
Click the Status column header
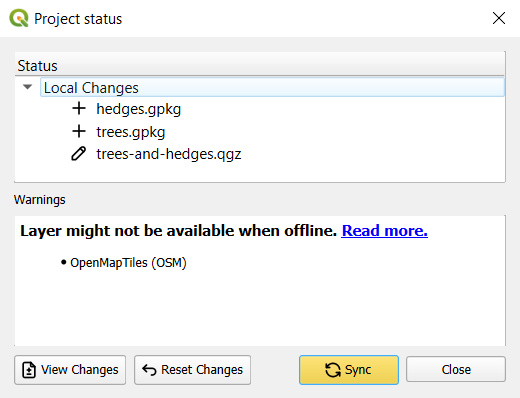pos(260,65)
